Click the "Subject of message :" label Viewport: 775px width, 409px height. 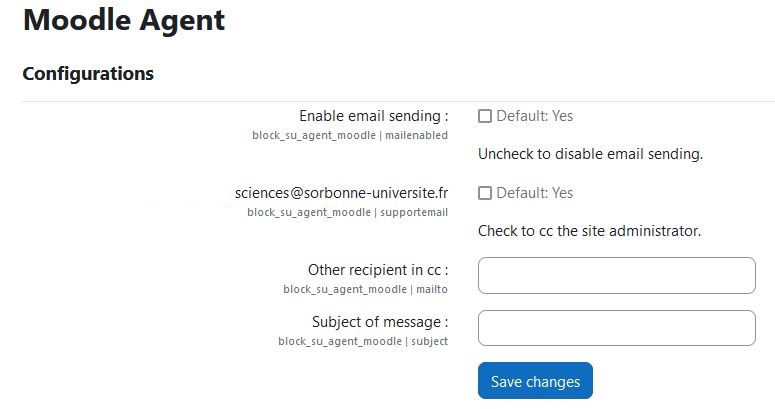(x=379, y=322)
